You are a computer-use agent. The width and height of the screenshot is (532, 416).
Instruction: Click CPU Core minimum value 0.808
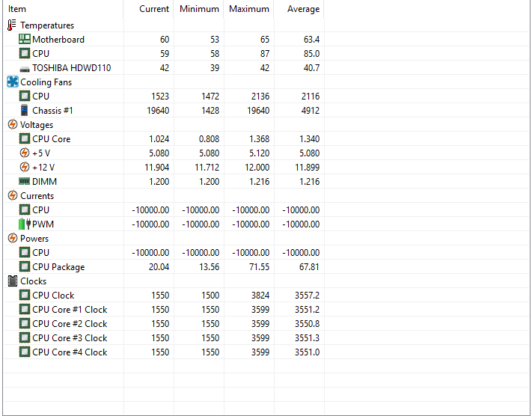tap(209, 139)
